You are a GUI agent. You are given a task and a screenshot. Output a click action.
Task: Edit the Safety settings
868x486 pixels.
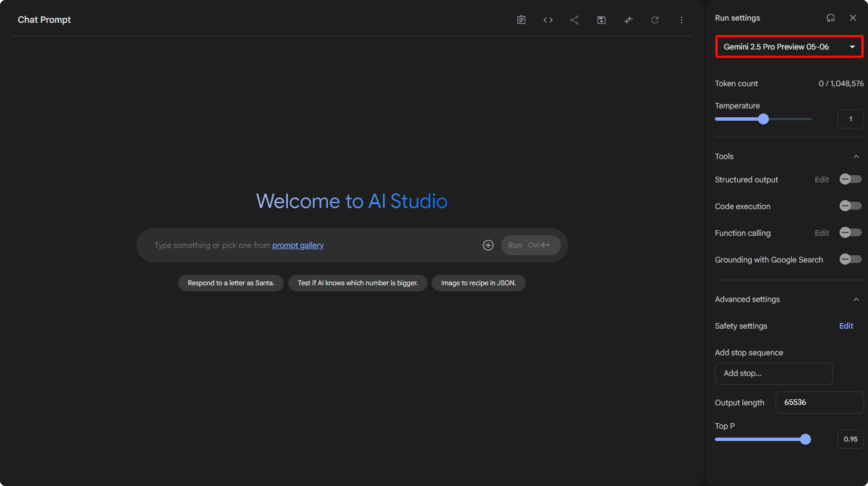(846, 326)
